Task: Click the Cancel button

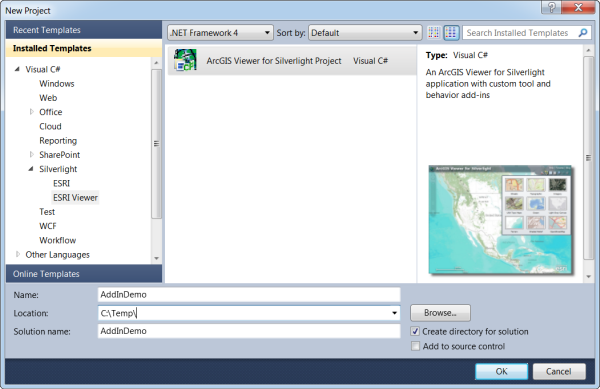Action: point(559,371)
